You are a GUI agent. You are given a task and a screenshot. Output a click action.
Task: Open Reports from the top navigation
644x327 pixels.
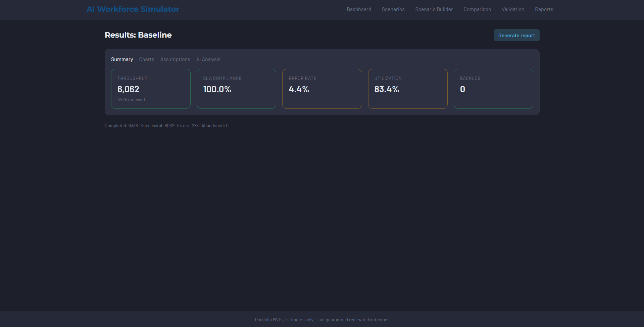[544, 9]
